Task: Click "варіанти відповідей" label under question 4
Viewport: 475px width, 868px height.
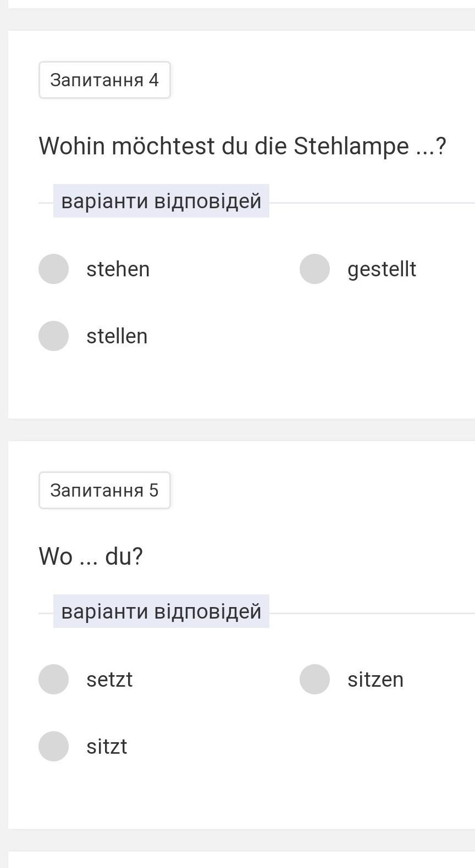Action: click(x=161, y=201)
